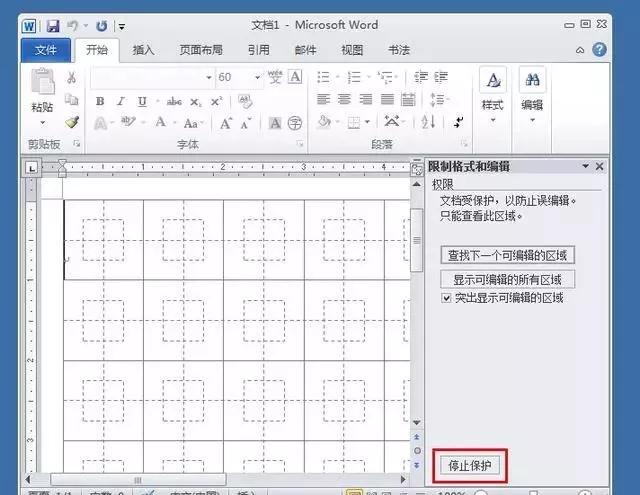The width and height of the screenshot is (640, 495).
Task: Open the Customize Quick Access Toolbar arrow
Action: pos(122,27)
